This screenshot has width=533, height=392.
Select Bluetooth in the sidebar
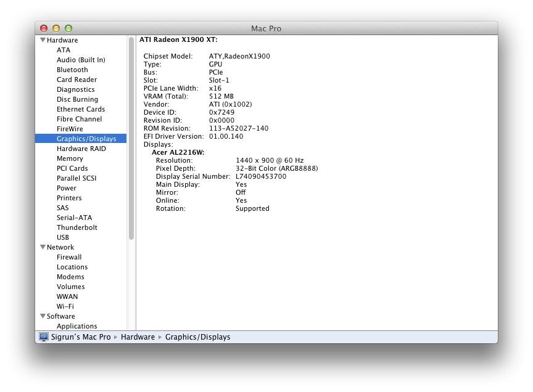click(x=72, y=70)
